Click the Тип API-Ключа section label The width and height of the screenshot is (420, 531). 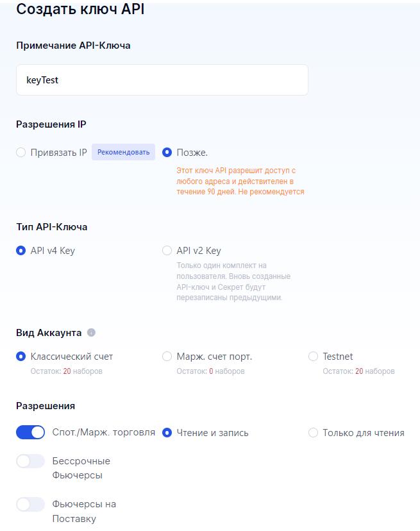[x=52, y=227]
